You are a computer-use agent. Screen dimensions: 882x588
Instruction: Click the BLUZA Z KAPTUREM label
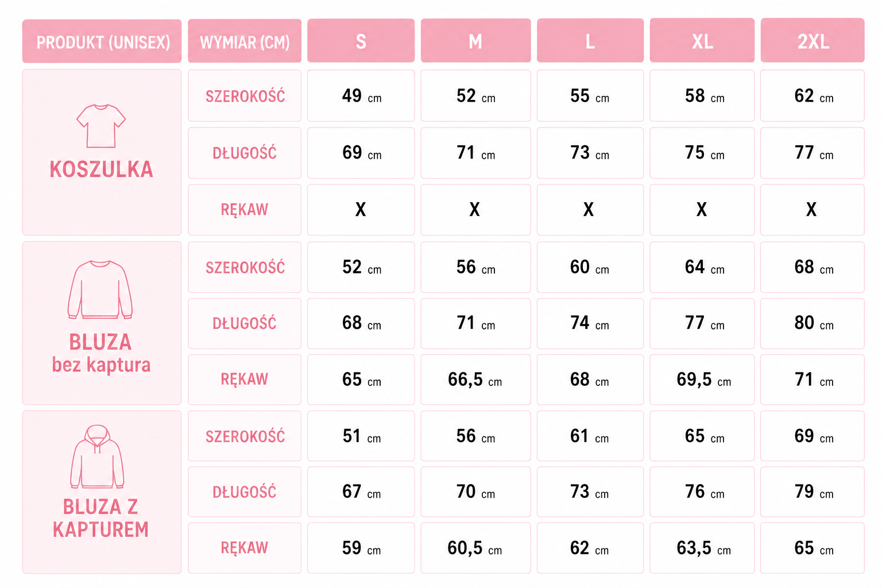point(100,519)
